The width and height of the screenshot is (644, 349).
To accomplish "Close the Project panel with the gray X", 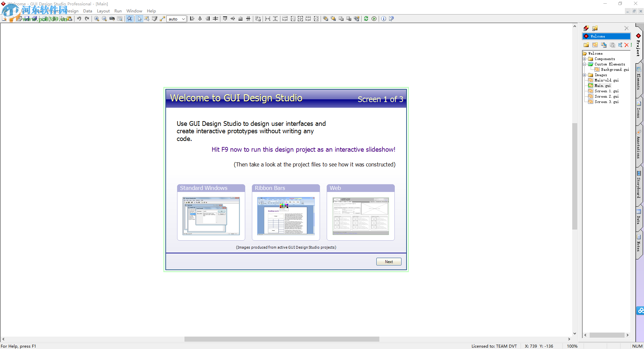I will tap(627, 28).
